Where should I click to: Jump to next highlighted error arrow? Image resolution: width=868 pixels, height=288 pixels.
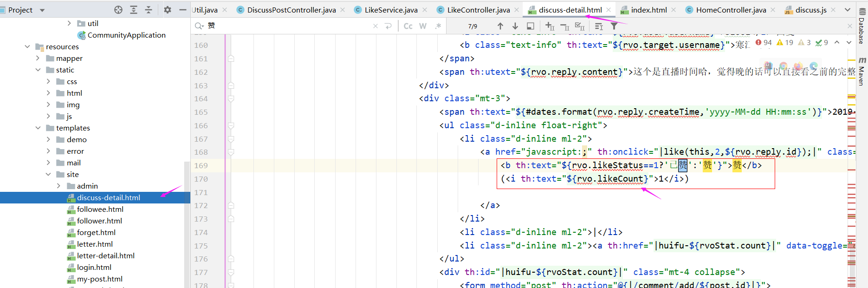[849, 42]
